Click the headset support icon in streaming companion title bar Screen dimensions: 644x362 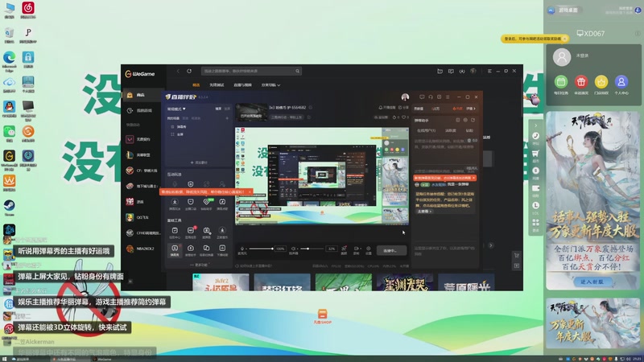click(431, 97)
